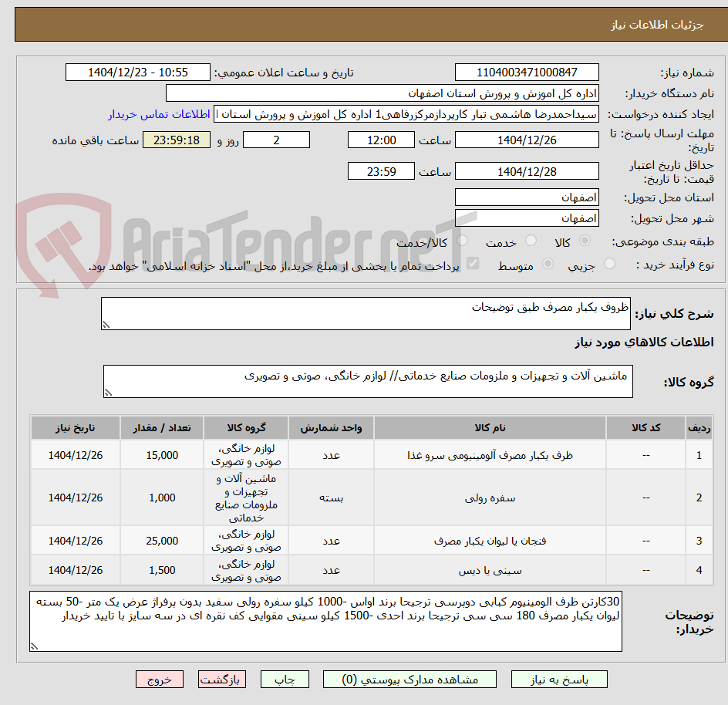Click resize handle of شرح کلی نیاز box

click(x=106, y=325)
